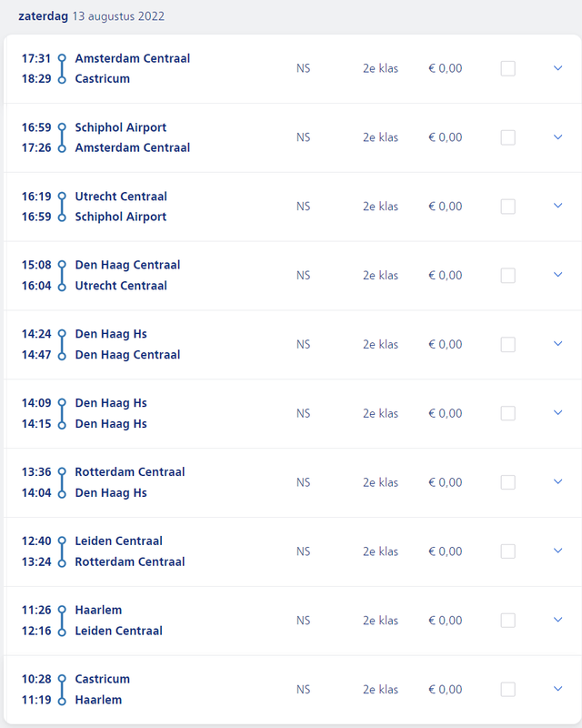
Task: Select the 15:08 Den Haag Centraal trip checkbox
Action: (x=507, y=276)
